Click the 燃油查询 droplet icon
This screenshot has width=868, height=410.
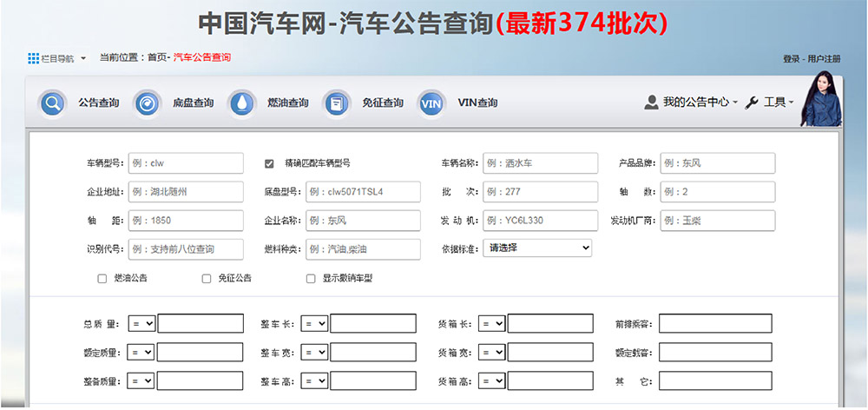click(242, 103)
